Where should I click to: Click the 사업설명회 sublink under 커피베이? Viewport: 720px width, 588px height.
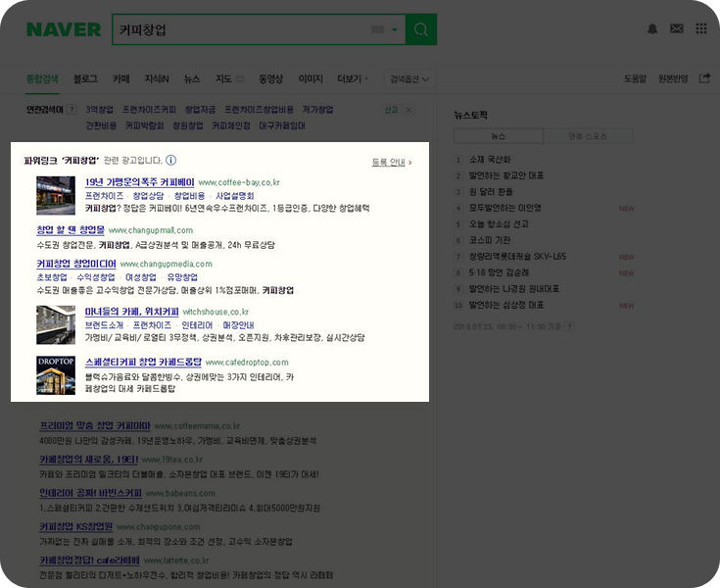point(235,196)
